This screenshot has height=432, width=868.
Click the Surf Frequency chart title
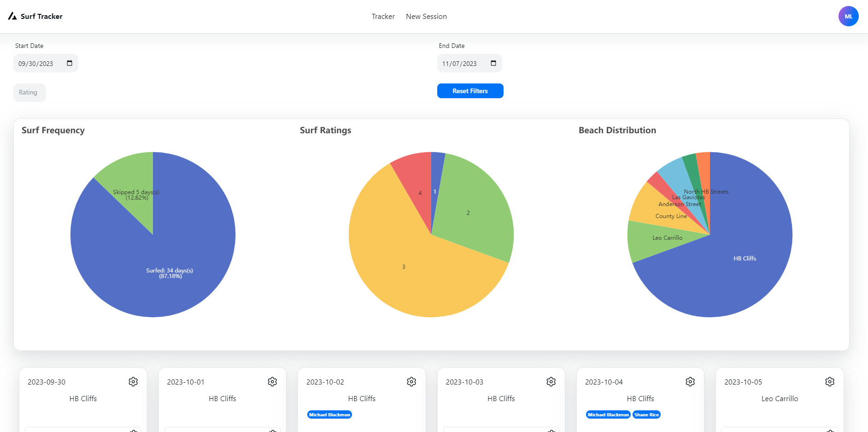point(53,130)
